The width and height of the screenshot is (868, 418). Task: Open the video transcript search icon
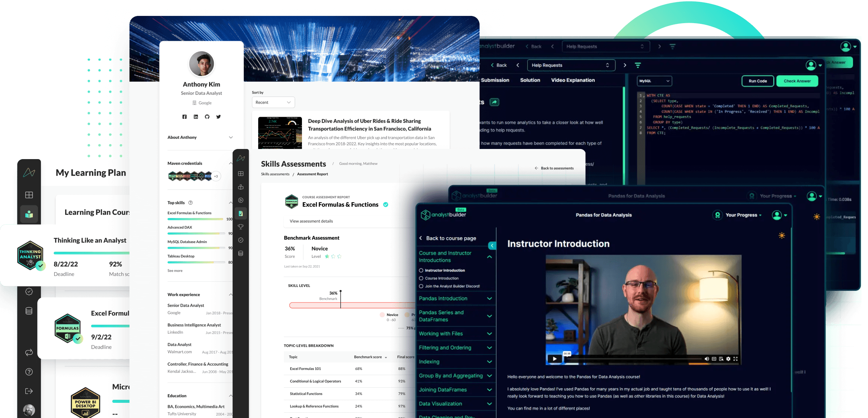click(721, 359)
